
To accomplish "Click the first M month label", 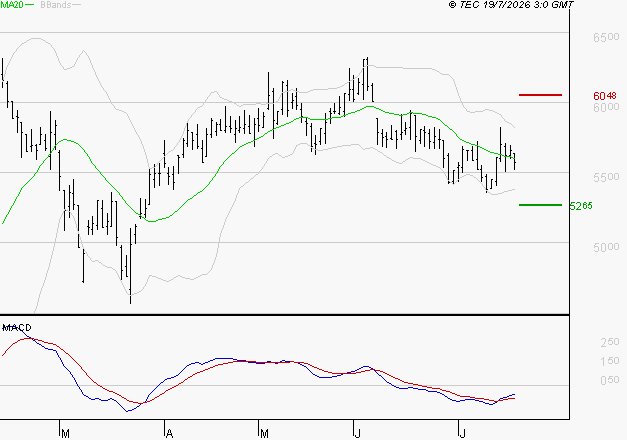I will tap(66, 434).
